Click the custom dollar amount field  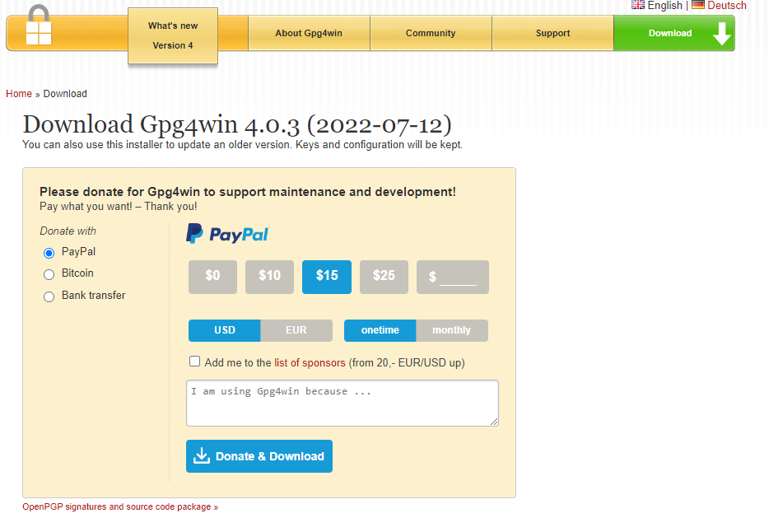click(453, 277)
